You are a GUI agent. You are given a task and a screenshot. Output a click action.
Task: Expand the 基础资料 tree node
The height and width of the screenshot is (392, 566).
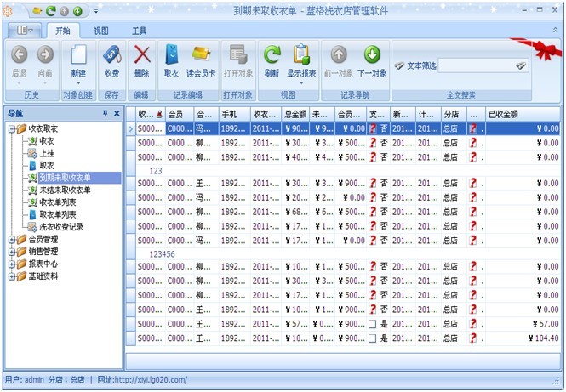(x=12, y=276)
